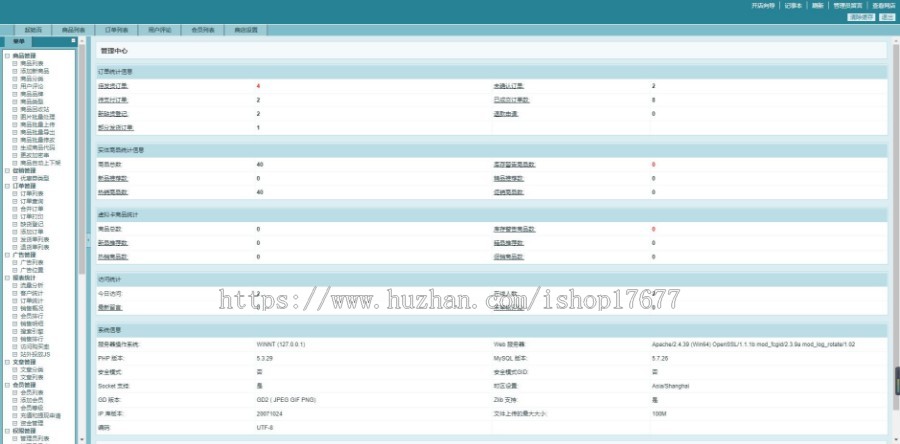Collapse the 会员管理 tree group
This screenshot has width=900, height=444.
(7, 385)
